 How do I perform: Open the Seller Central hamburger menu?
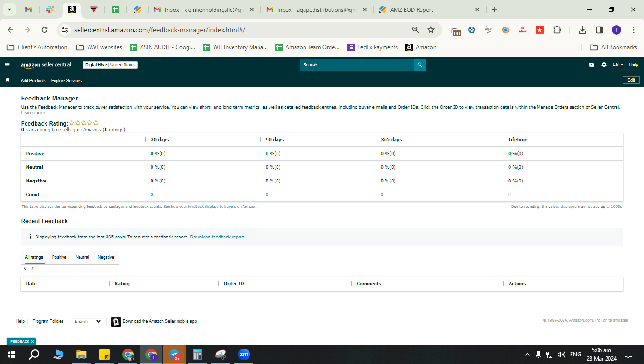point(7,65)
